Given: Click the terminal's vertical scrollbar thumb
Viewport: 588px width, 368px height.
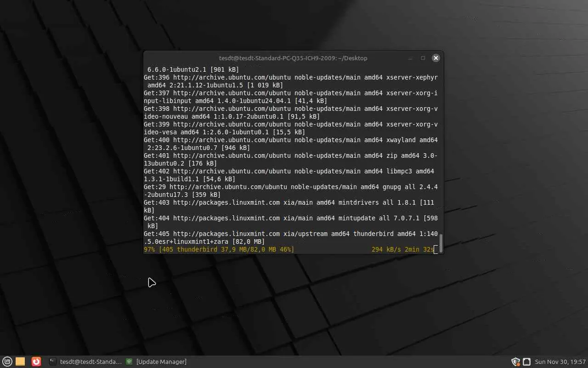Looking at the screenshot, I should pyautogui.click(x=441, y=243).
